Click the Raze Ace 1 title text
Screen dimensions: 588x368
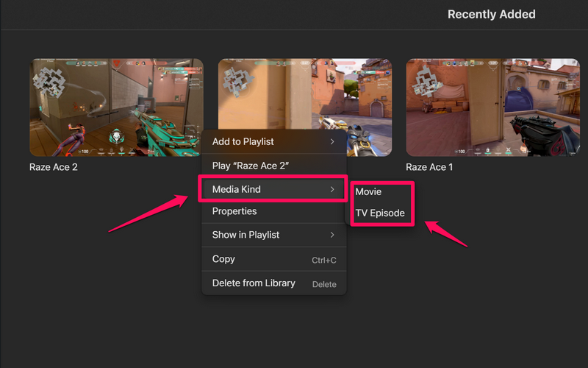pos(429,167)
